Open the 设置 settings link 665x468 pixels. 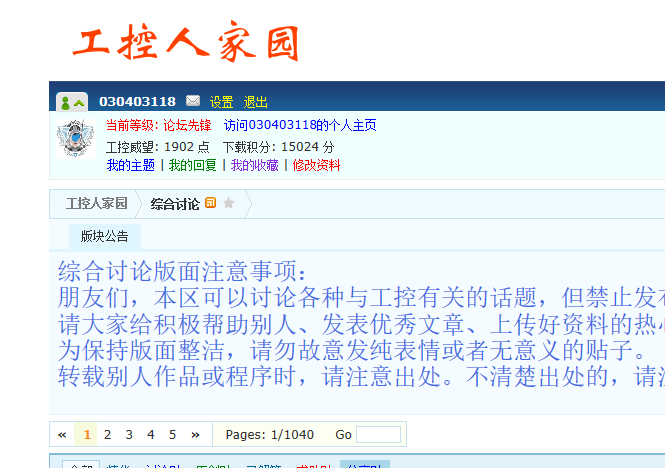[221, 102]
